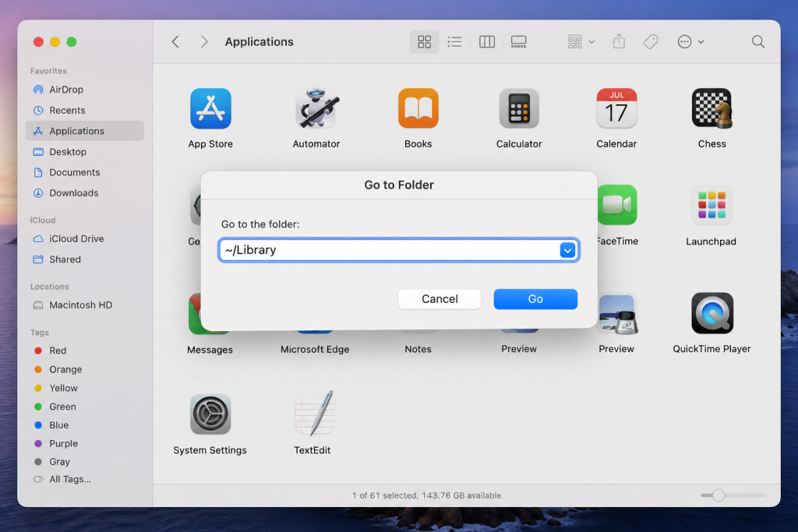Image resolution: width=798 pixels, height=532 pixels.
Task: Click the Preview icon beside QuickTime Player
Action: coord(618,314)
